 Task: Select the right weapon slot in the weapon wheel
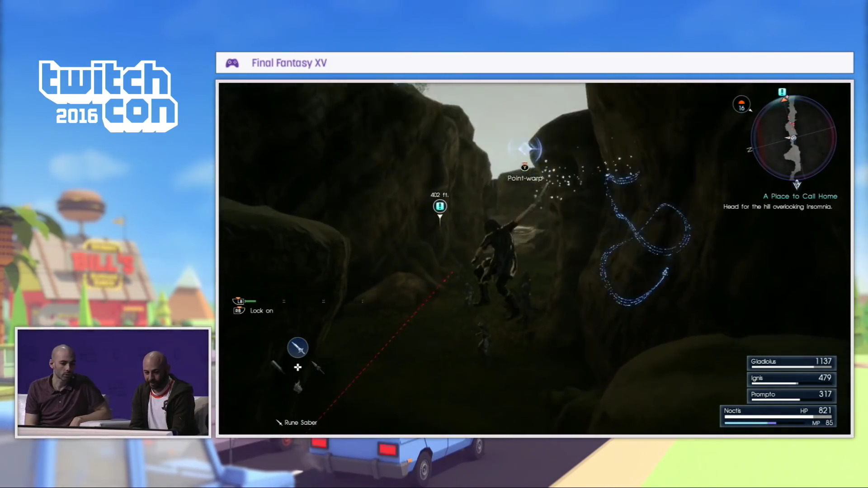pyautogui.click(x=318, y=367)
